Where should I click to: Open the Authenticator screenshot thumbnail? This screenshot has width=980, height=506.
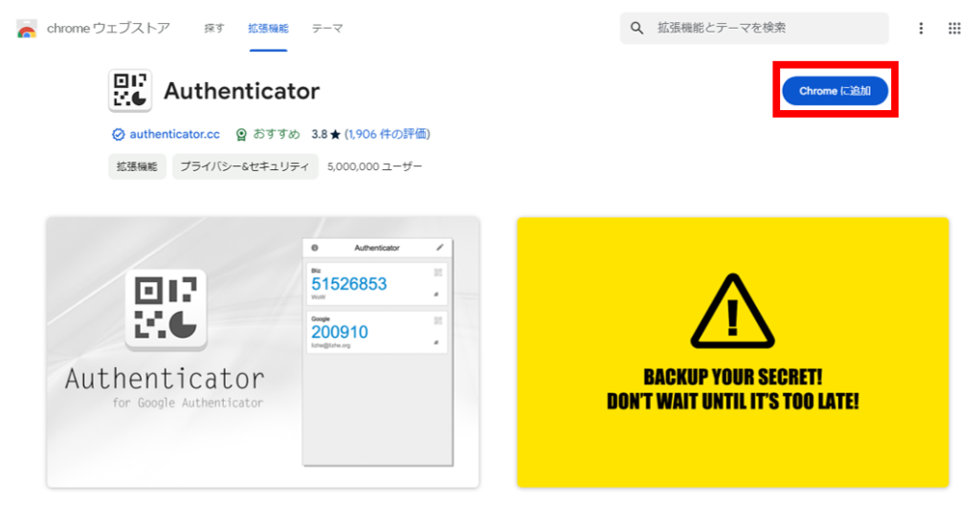[x=263, y=352]
